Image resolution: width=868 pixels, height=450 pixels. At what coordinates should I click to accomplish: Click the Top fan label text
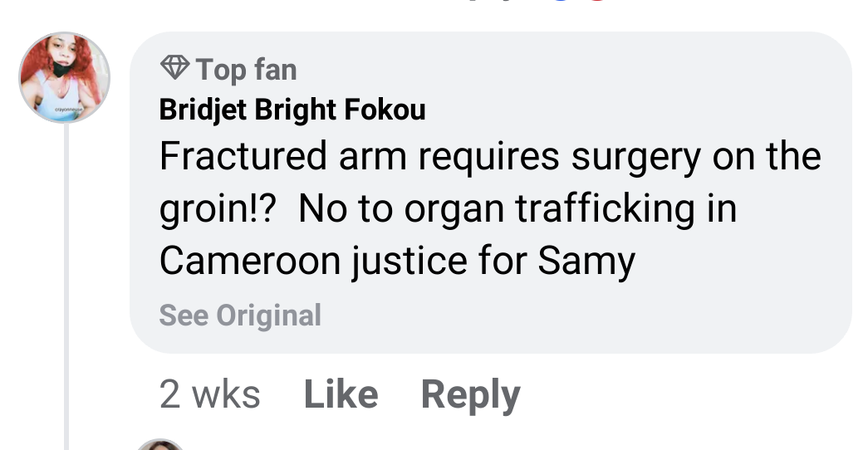tap(247, 70)
